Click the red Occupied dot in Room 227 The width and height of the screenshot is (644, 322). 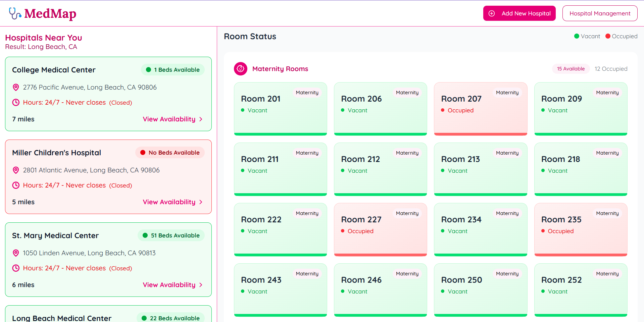coord(343,231)
